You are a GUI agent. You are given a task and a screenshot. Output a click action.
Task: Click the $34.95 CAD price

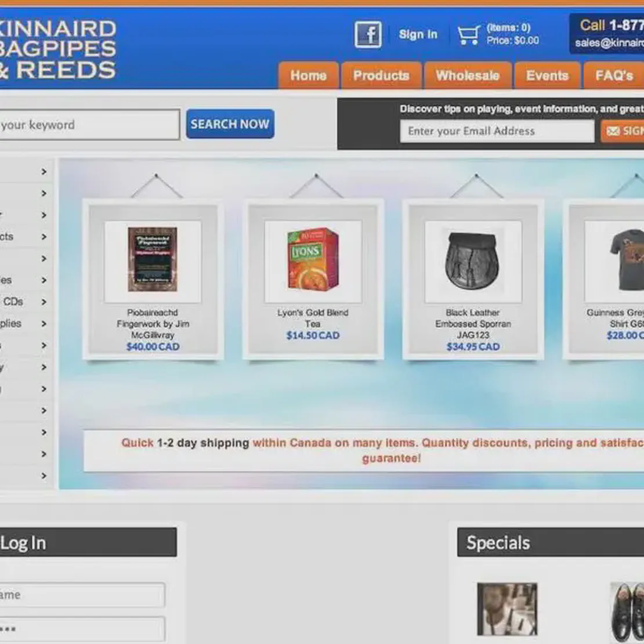coord(473,346)
